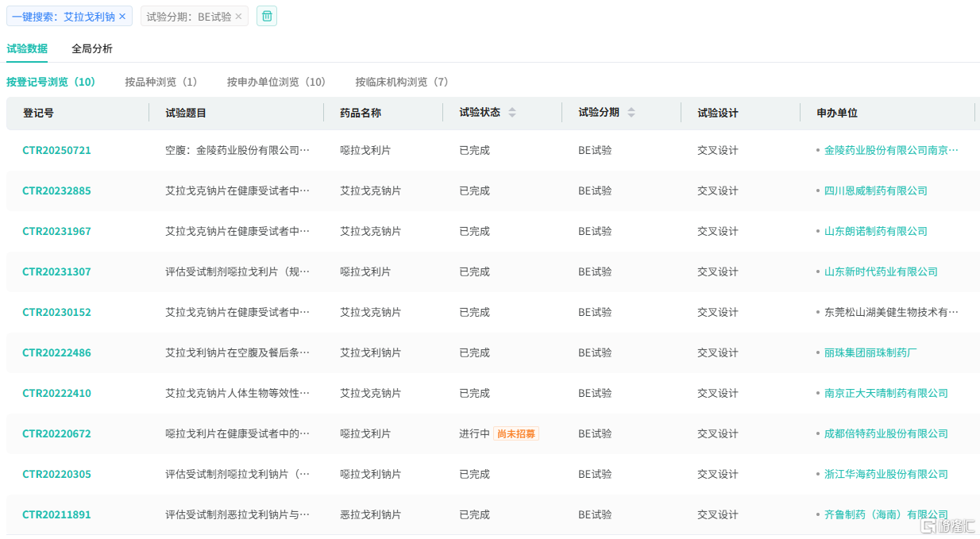Open sponsor 成都倍特药业股份有限公司

(886, 433)
